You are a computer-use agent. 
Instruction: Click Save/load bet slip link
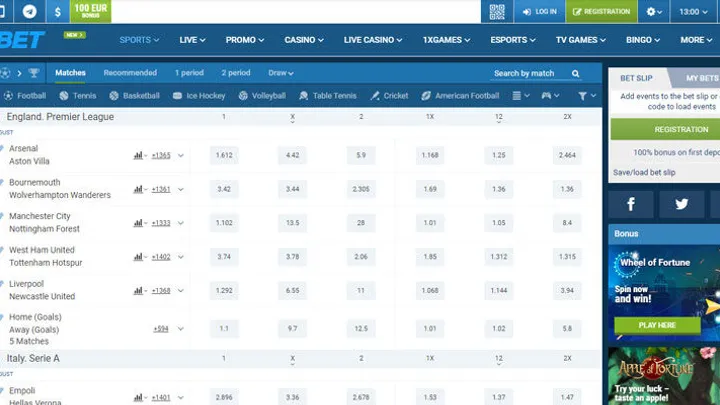coord(644,173)
